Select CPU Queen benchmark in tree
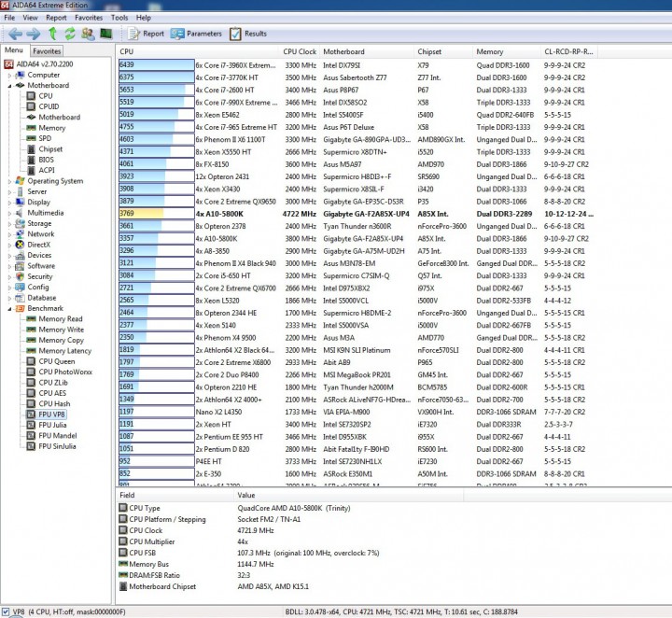The image size is (672, 618). (x=57, y=361)
